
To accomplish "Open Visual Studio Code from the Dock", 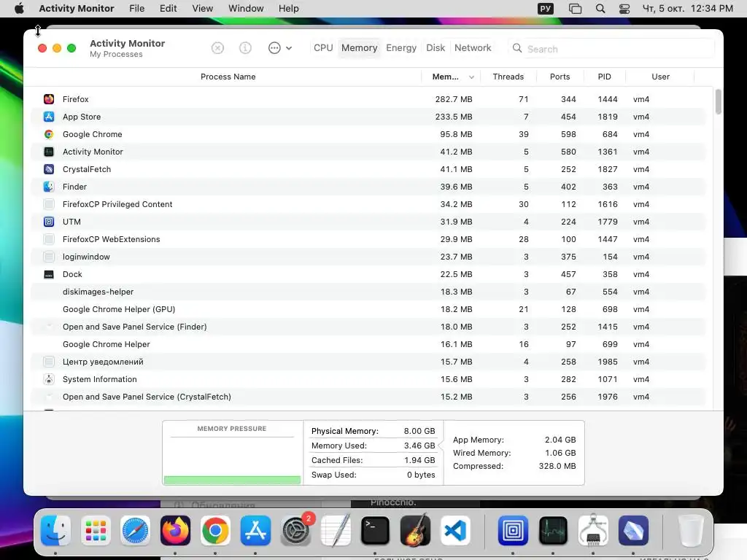I will (x=455, y=531).
